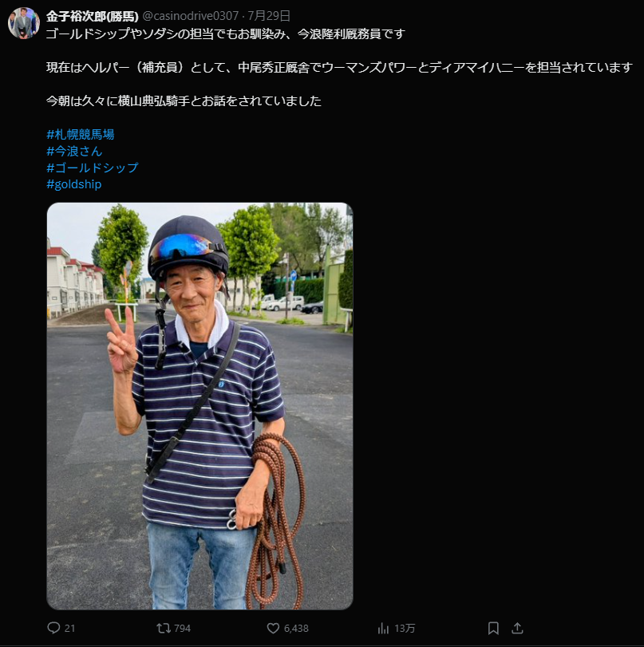Screen dimensions: 644x647
Task: Open the 7月29日 post timestamp
Action: [x=269, y=16]
